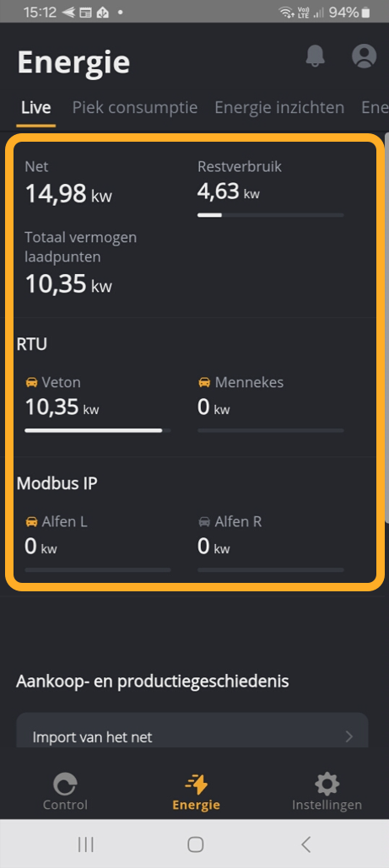Tap the grey Alfen R car icon
This screenshot has height=868, width=389.
[x=204, y=521]
